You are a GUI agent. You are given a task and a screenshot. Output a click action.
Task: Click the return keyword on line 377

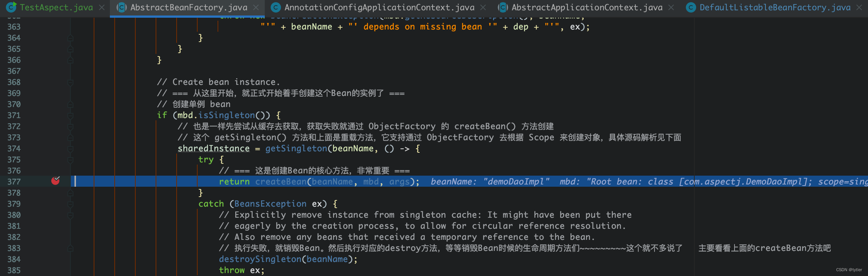(234, 182)
